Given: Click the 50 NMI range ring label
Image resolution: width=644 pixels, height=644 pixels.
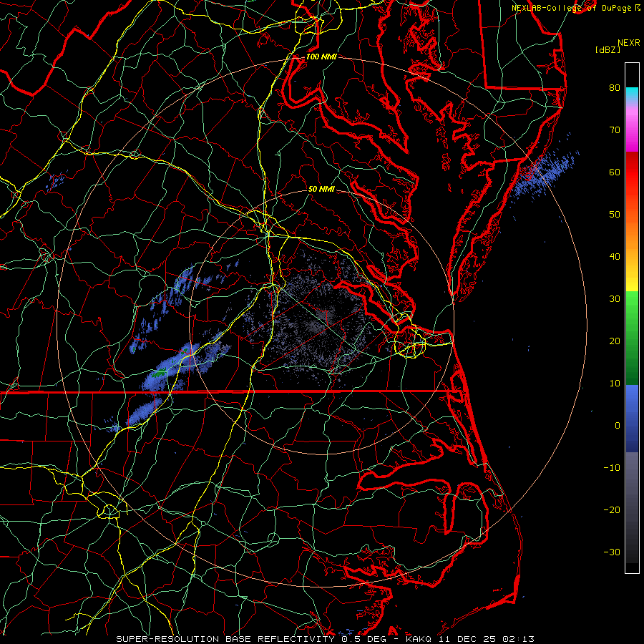Looking at the screenshot, I should tap(321, 189).
